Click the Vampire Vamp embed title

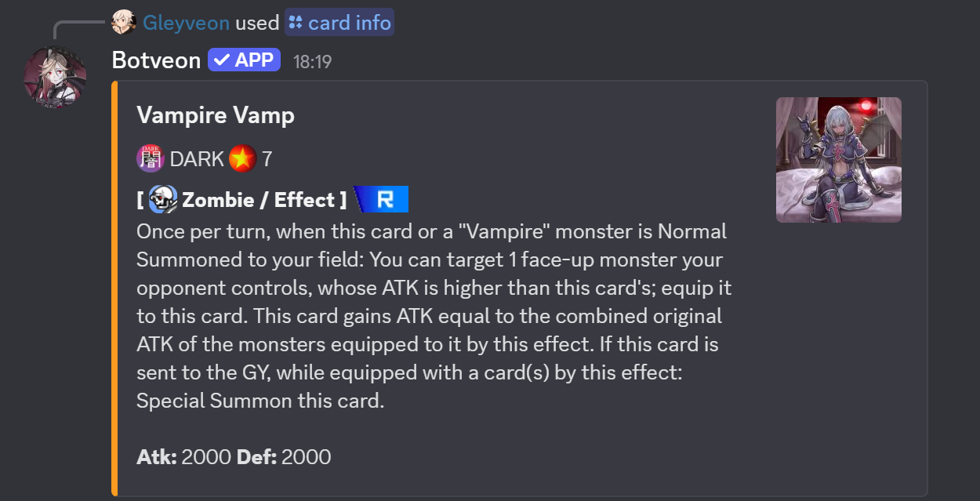[216, 115]
